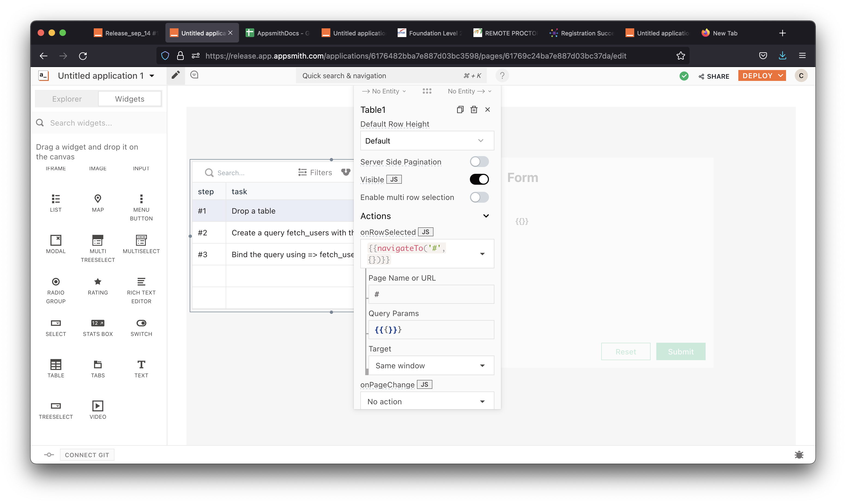Open the Target Same window dropdown

431,365
